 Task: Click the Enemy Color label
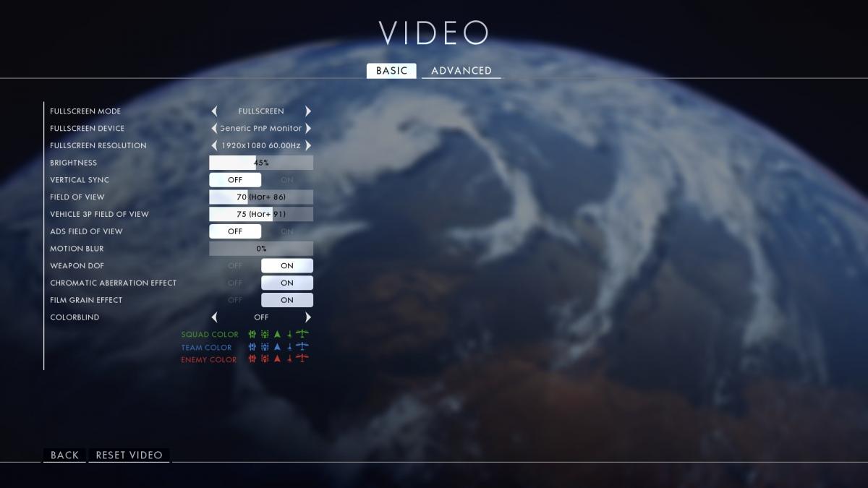click(208, 359)
